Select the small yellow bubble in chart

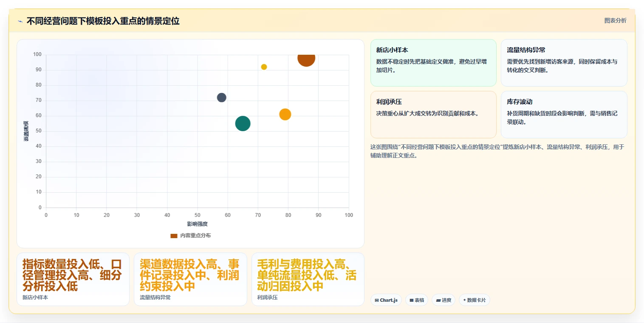(x=264, y=67)
